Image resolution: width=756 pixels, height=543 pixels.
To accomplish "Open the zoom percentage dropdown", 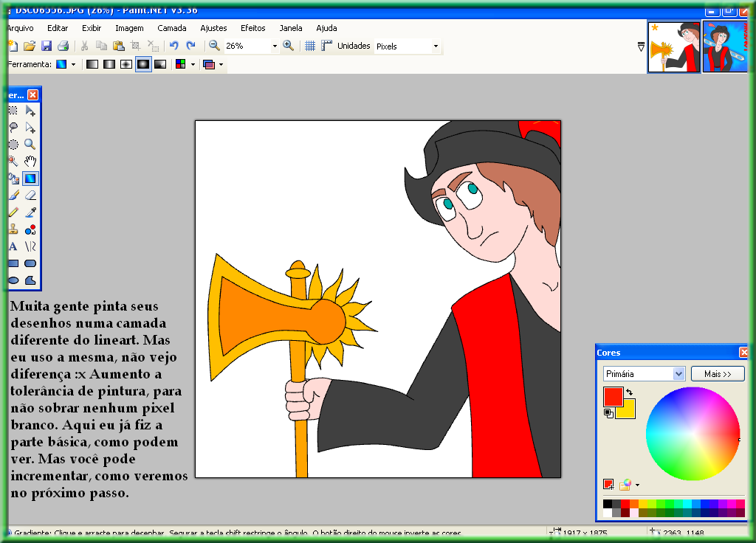I will (275, 46).
